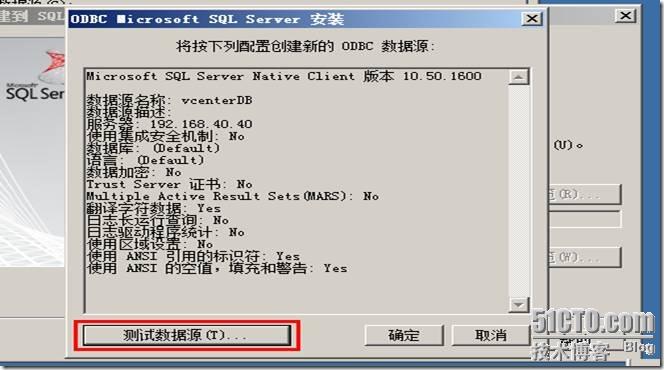Image resolution: width=664 pixels, height=370 pixels.
Task: Select the line 翻译字符数据: Yes
Action: pos(154,208)
